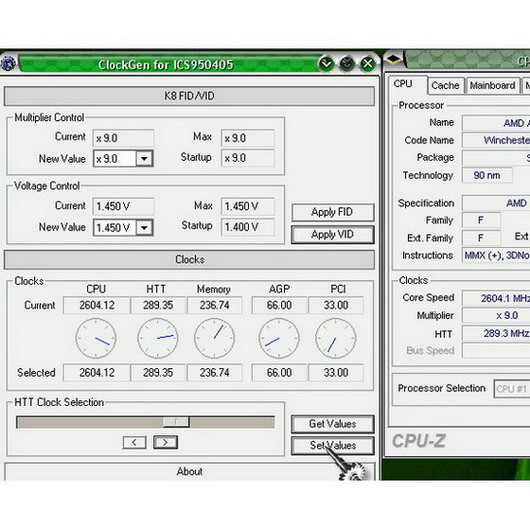Click the Startup voltage 1.400 V field
The height and width of the screenshot is (530, 530).
[248, 227]
